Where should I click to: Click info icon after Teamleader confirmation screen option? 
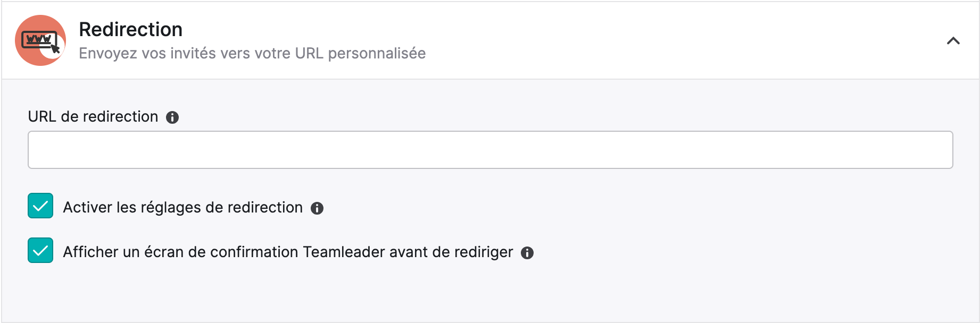[x=527, y=253]
